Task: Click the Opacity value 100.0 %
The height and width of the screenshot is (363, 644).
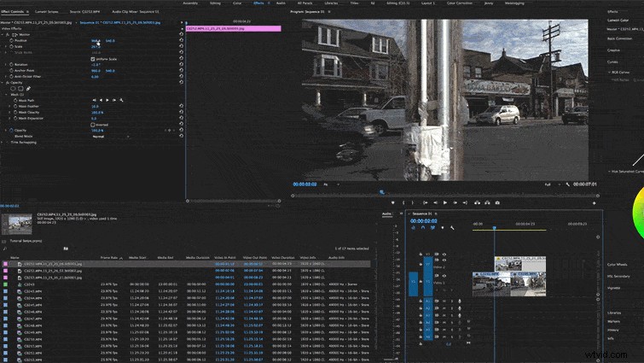Action: pos(97,131)
